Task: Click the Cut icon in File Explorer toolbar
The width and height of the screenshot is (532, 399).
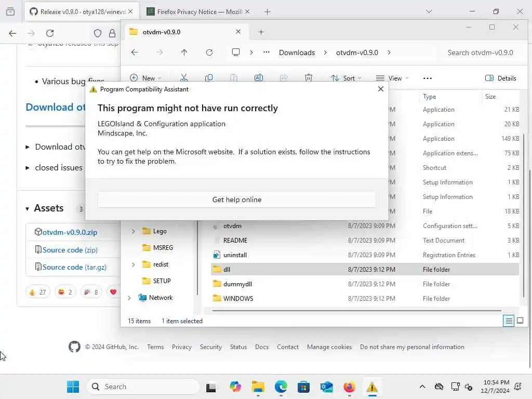Action: point(183,78)
